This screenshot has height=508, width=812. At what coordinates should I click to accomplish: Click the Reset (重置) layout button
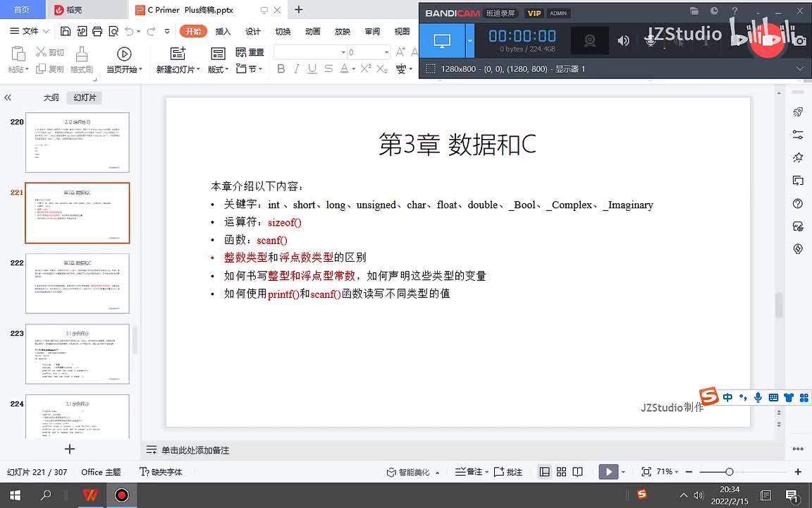point(250,52)
